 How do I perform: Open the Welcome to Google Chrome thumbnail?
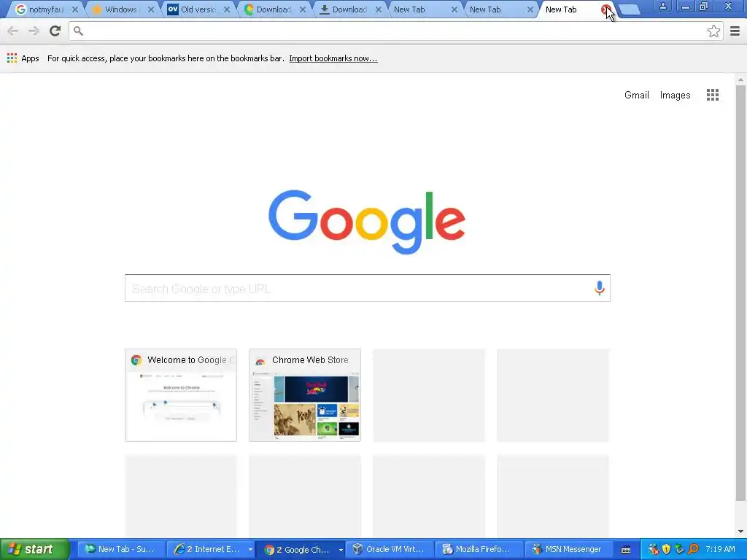[181, 395]
